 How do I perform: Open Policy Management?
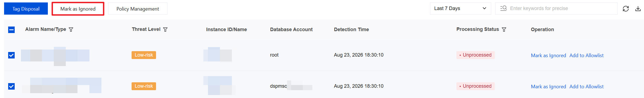(138, 9)
